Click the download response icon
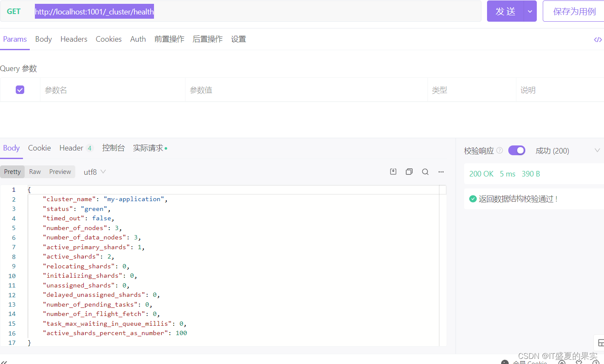The image size is (604, 364). click(393, 172)
